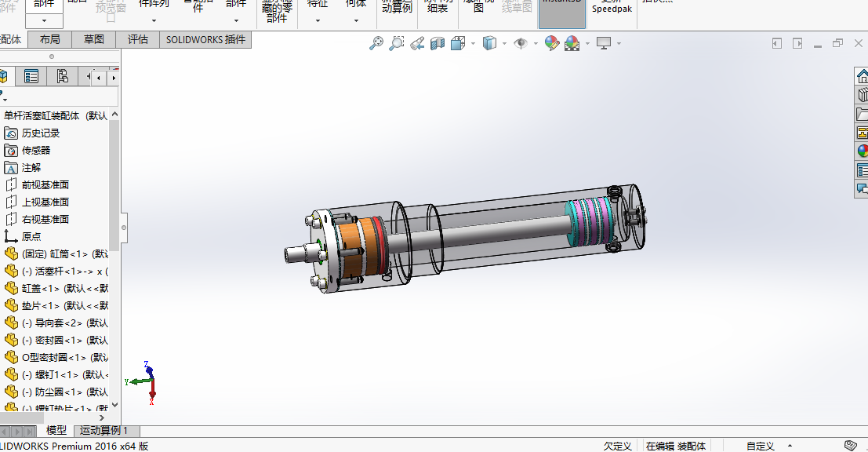The image size is (868, 452).
Task: Activate the Section View tool
Action: coord(438,43)
